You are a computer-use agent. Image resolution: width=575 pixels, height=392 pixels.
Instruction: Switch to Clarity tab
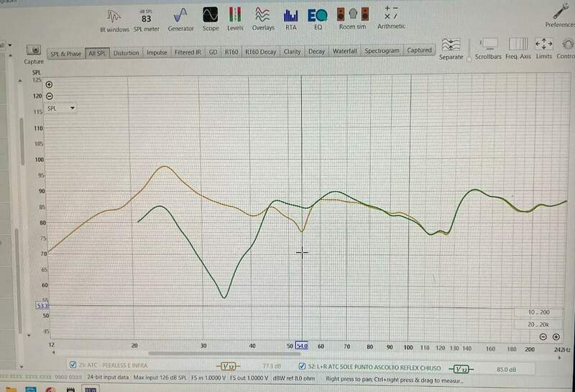click(x=292, y=52)
